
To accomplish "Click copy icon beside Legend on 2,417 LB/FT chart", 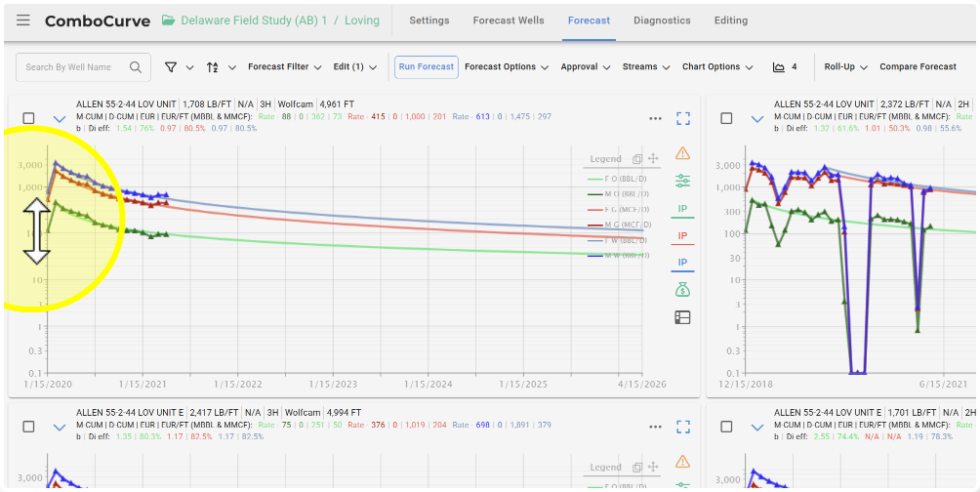I will pos(636,467).
